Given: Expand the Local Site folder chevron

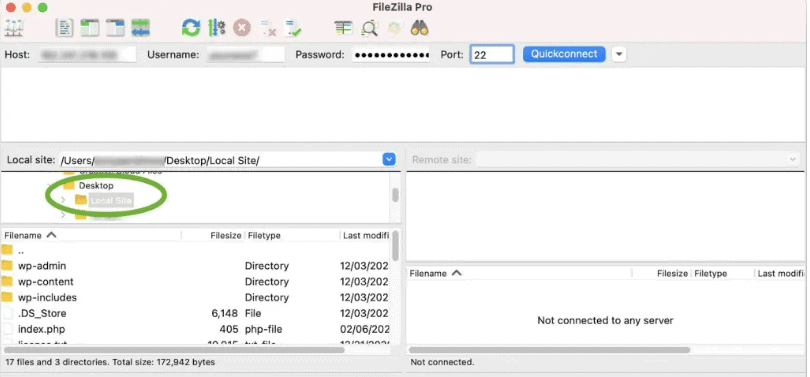Looking at the screenshot, I should click(63, 200).
